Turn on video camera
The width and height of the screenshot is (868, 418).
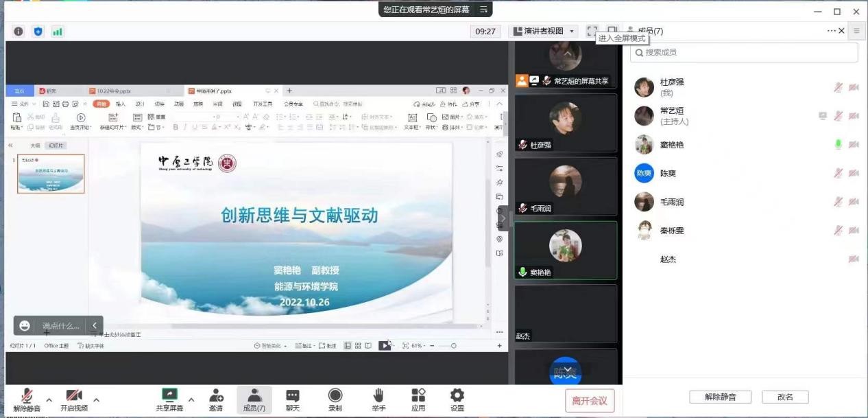click(x=74, y=399)
